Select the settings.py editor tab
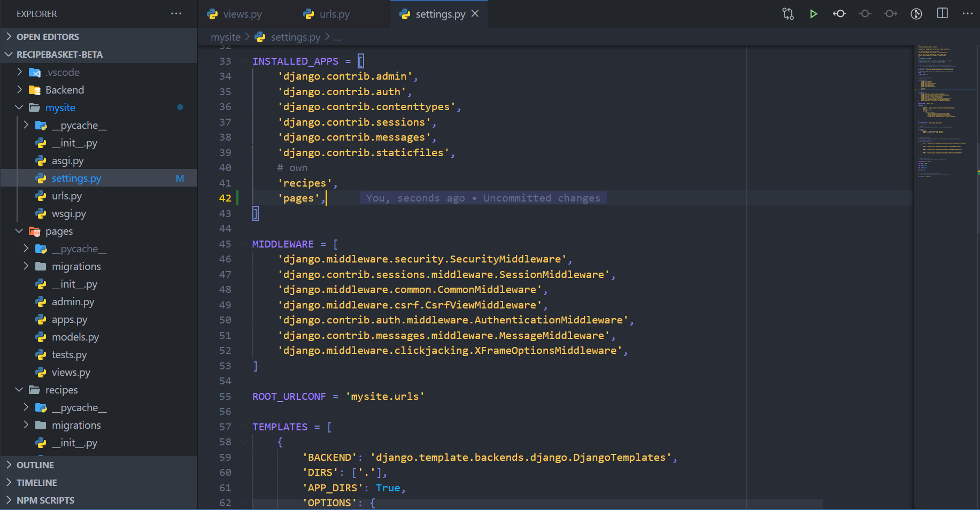This screenshot has width=980, height=510. (x=439, y=14)
